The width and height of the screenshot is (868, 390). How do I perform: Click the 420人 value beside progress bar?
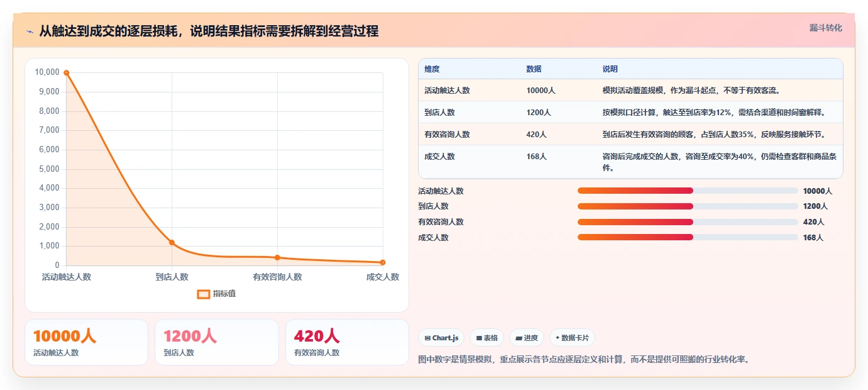point(813,222)
